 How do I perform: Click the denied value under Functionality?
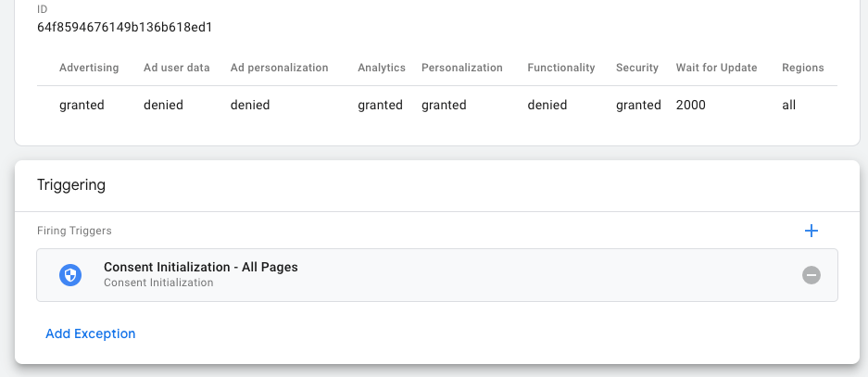547,106
